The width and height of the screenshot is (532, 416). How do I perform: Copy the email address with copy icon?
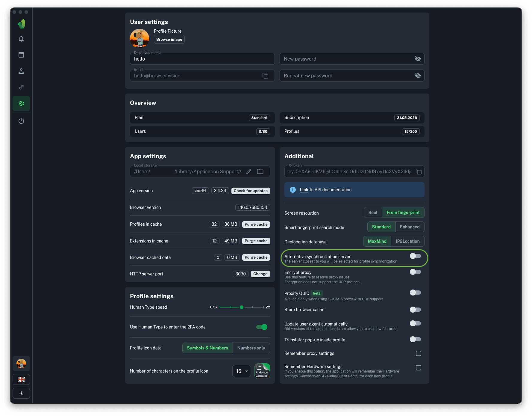pos(265,76)
